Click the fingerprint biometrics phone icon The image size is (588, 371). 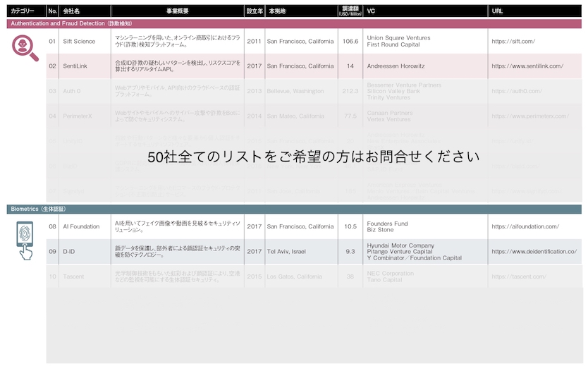25,241
